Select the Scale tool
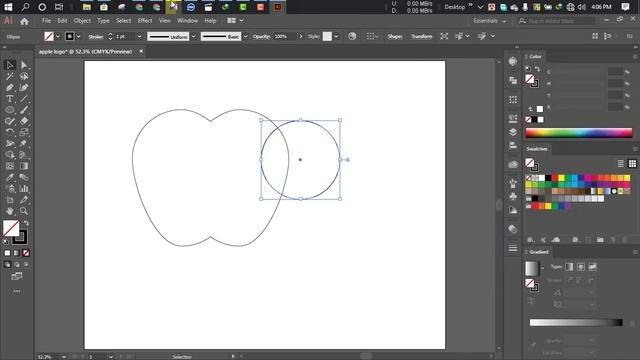 [x=24, y=132]
